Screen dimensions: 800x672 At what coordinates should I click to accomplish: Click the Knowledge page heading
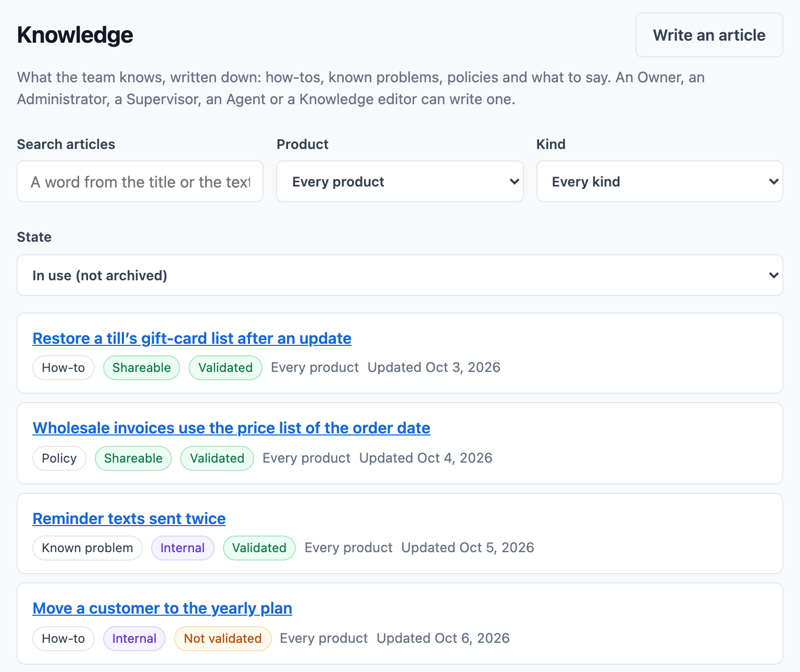click(x=75, y=35)
